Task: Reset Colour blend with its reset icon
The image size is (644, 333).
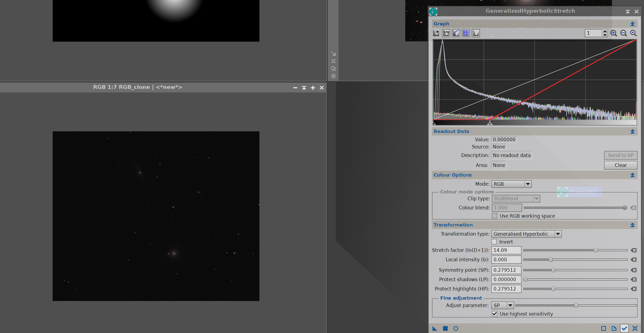Action: point(633,208)
